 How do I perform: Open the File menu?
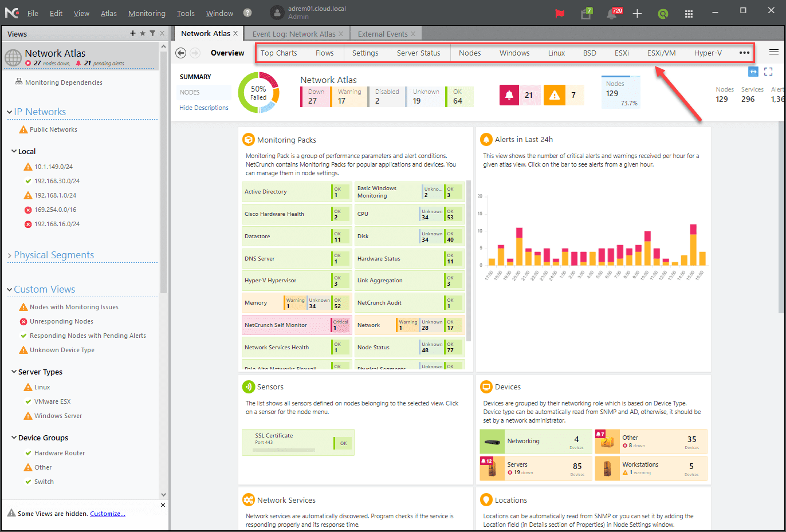coord(33,13)
